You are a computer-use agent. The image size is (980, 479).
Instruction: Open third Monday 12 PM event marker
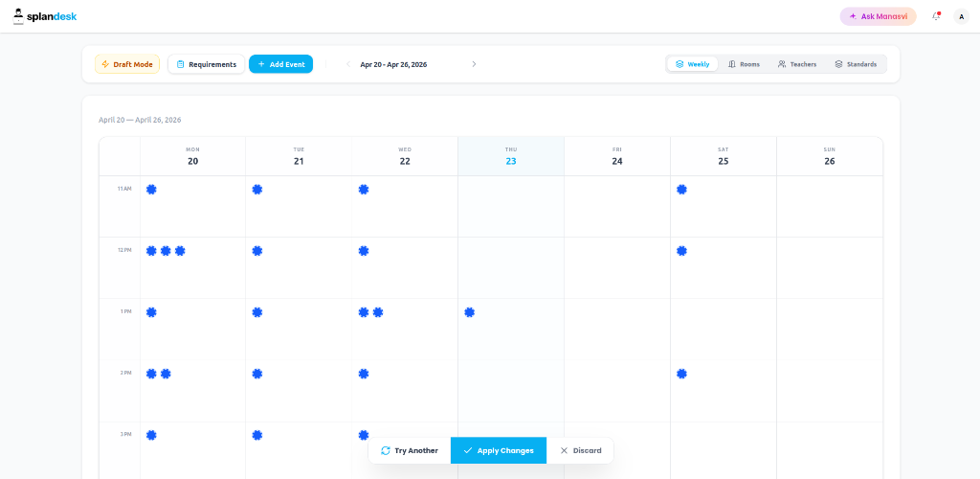click(180, 251)
